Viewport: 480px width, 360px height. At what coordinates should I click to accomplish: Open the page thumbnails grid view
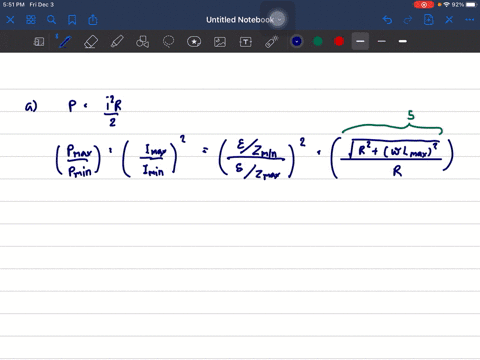tap(31, 20)
